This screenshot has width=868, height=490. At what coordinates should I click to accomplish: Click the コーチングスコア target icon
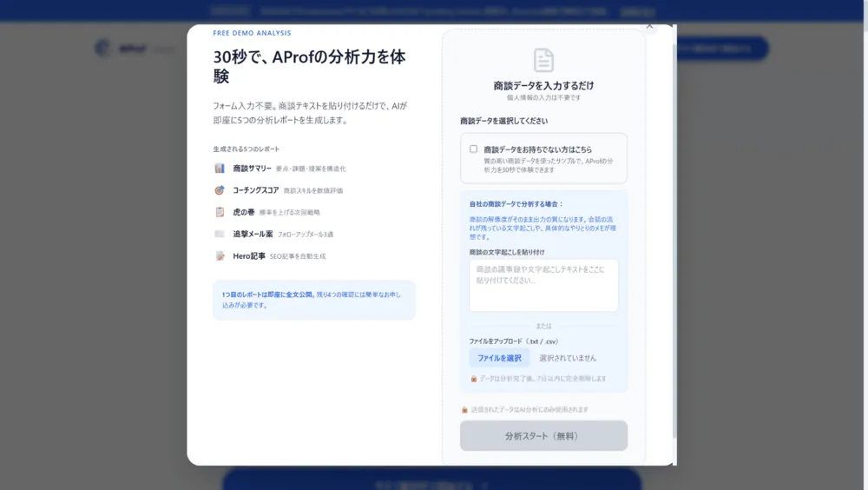[x=220, y=190]
